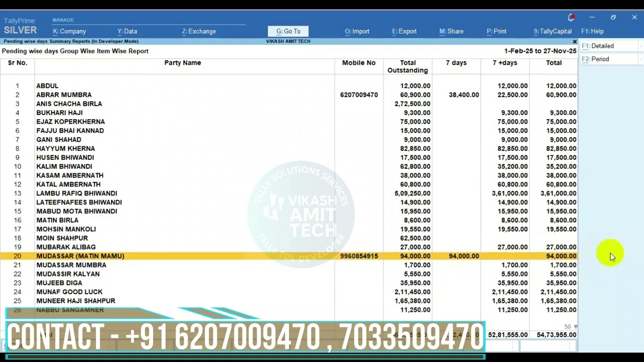This screenshot has height=362, width=644.
Task: Click the 2,72,500.00 outstanding value
Action: [x=412, y=104]
